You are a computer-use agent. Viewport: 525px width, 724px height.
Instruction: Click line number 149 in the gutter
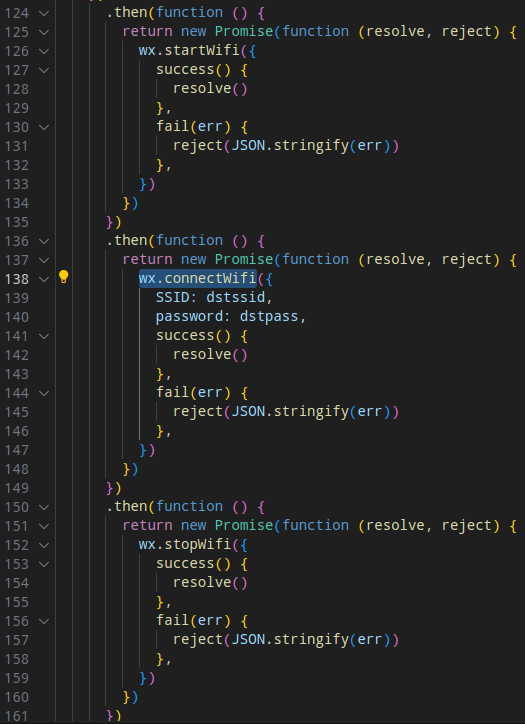tap(17, 488)
